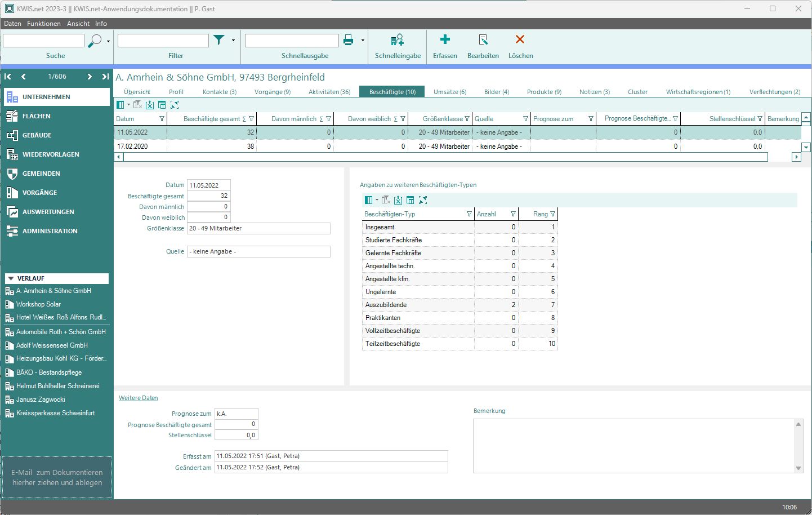Maximize the Beschäftigten-Typ grid
812x515 pixels.
pos(423,200)
